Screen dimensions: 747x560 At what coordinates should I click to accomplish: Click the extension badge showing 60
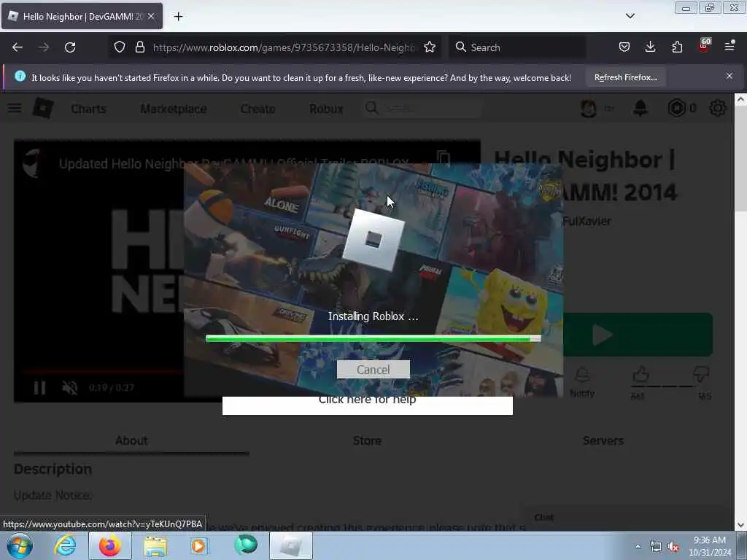pos(704,45)
